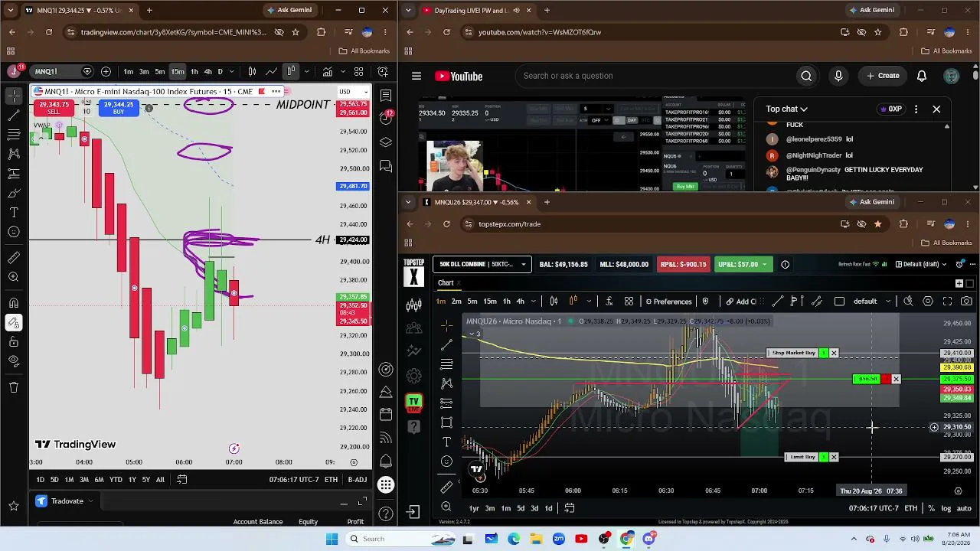The image size is (980, 551).
Task: Expand TopstepX timeframe dropdown after 4h
Action: 534,302
